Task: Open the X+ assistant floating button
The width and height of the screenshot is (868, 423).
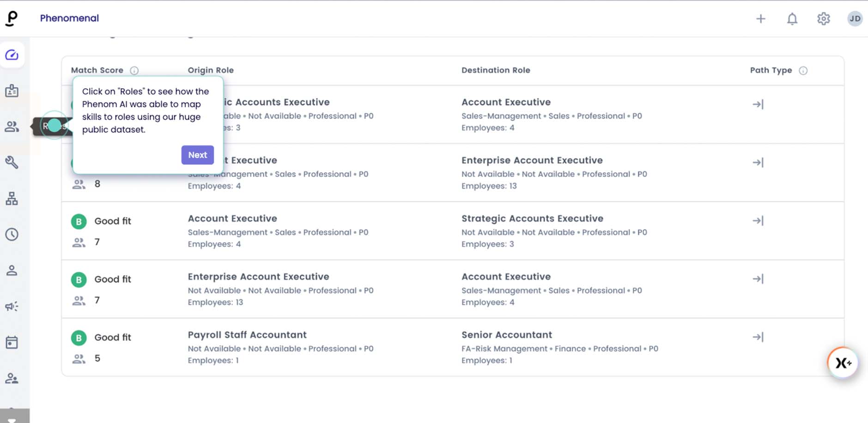Action: click(x=843, y=363)
